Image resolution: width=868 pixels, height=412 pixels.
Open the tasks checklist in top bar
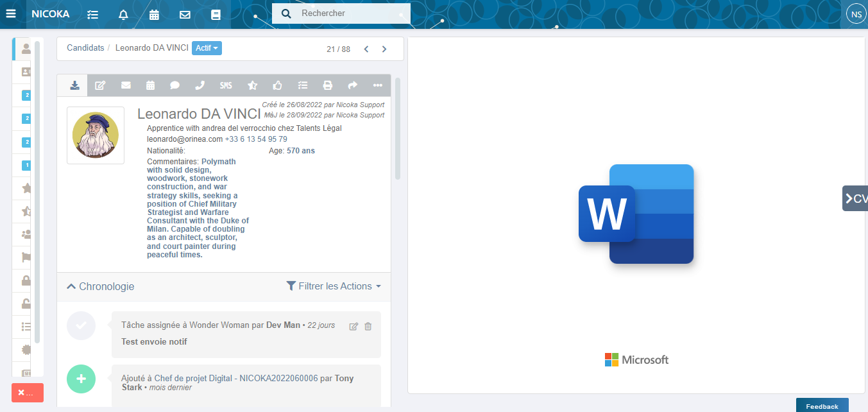[92, 14]
